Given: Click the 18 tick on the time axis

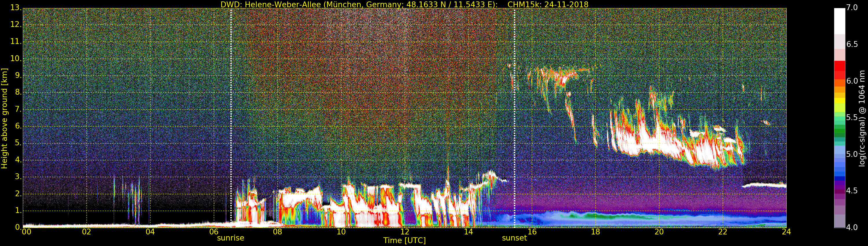Looking at the screenshot, I should [595, 232].
